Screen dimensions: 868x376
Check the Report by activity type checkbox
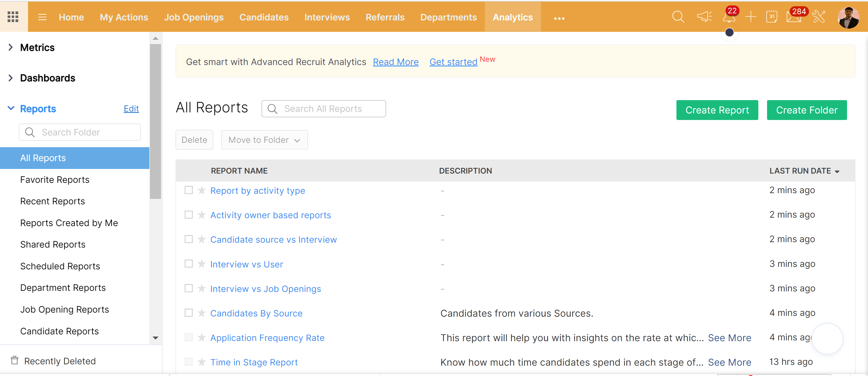coord(189,190)
